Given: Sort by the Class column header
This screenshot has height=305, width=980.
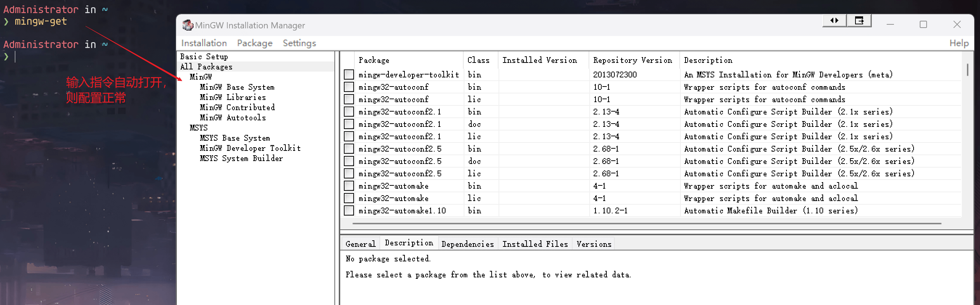Looking at the screenshot, I should tap(481, 60).
